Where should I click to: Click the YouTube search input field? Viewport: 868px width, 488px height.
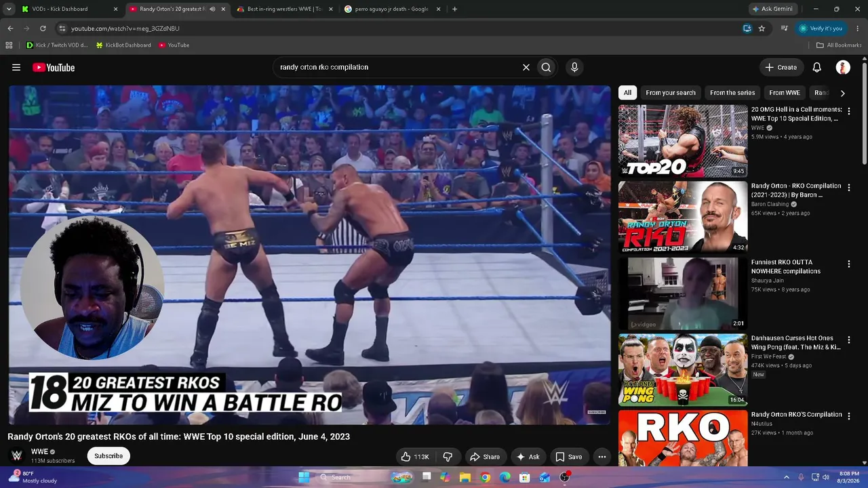[397, 67]
